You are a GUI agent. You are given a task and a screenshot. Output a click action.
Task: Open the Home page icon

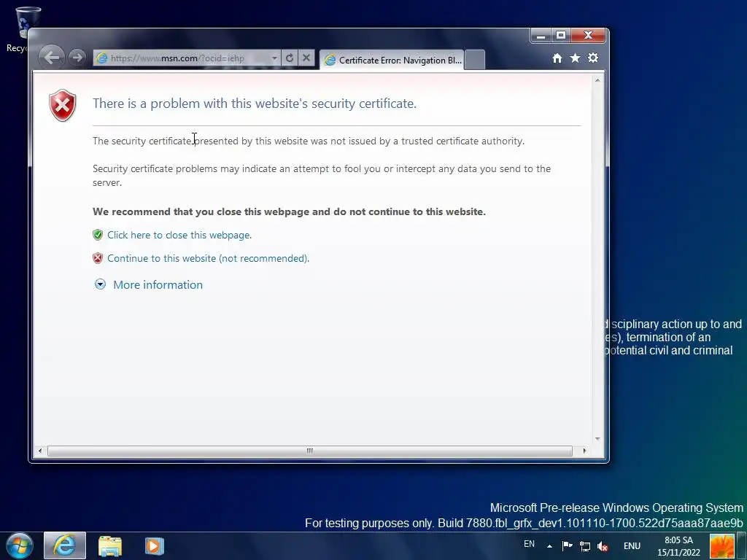pyautogui.click(x=557, y=58)
